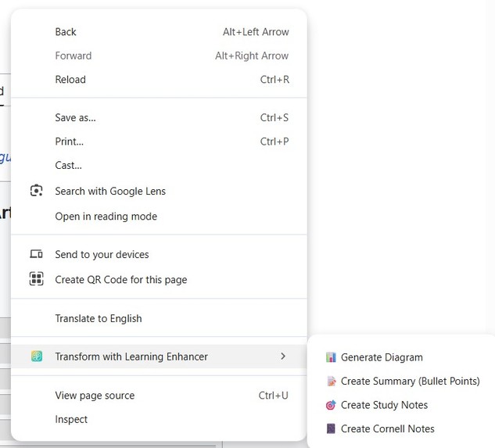Image resolution: width=495 pixels, height=448 pixels.
Task: Choose Save as... in context menu
Action: 159,117
